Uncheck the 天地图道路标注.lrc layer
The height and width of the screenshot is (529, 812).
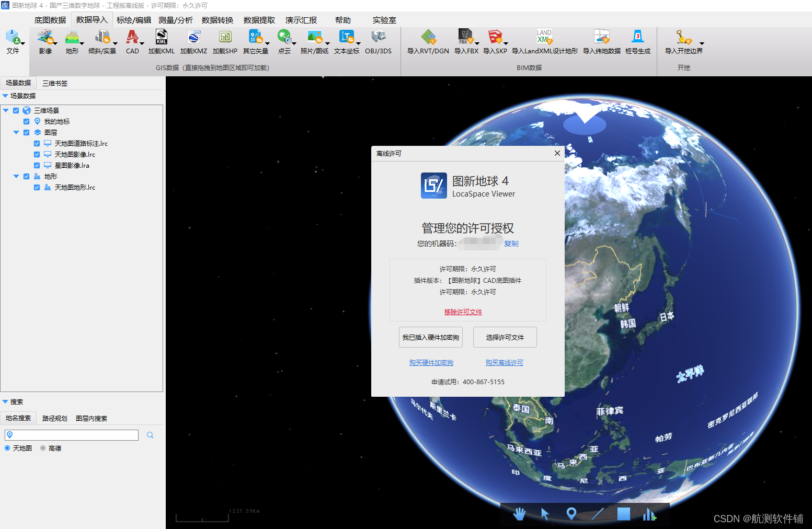pos(37,143)
